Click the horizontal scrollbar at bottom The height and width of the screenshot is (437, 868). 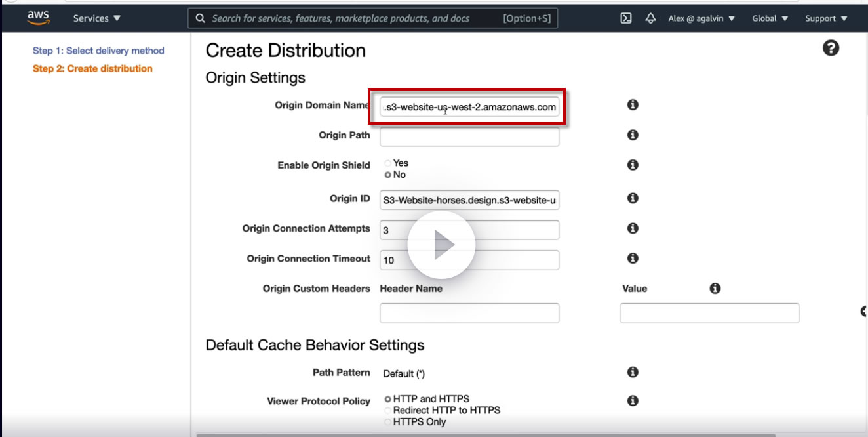pos(486,434)
